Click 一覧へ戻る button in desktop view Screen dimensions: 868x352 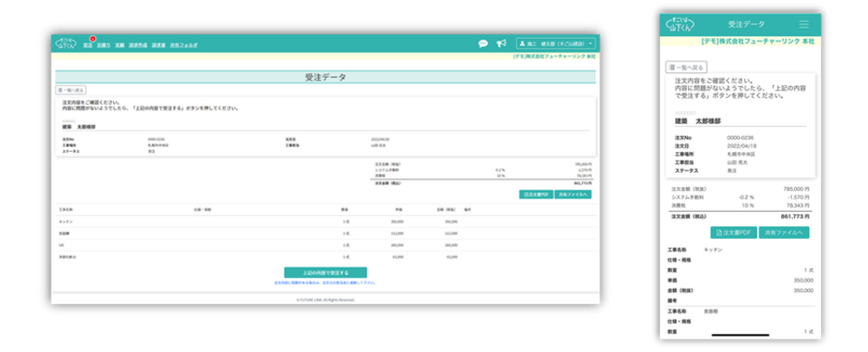coord(71,90)
